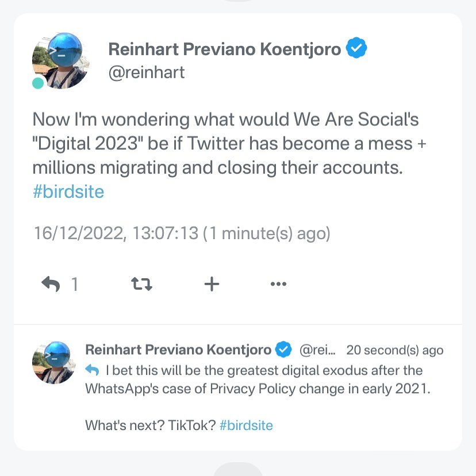
Task: Click the verified badge in the reply post
Action: pyautogui.click(x=283, y=350)
